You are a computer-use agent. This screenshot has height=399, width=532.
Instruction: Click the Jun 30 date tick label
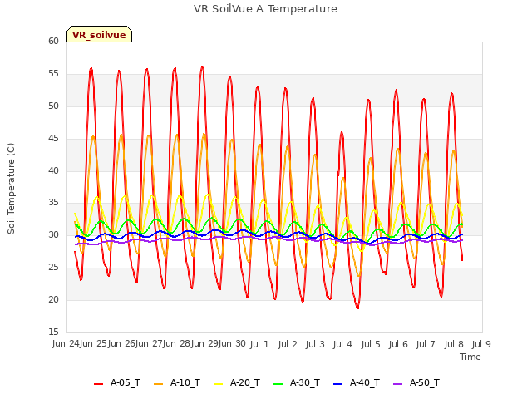click(x=232, y=344)
